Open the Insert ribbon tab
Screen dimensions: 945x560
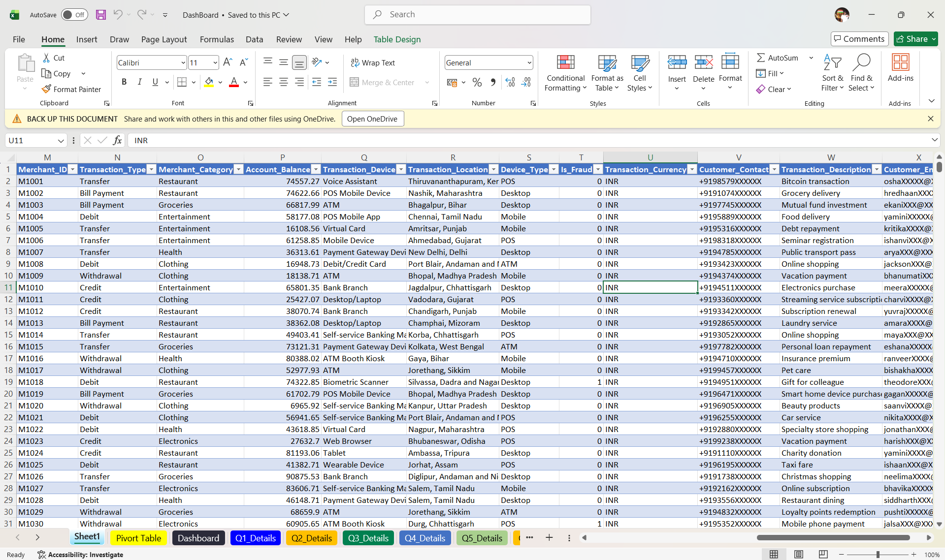coord(87,39)
